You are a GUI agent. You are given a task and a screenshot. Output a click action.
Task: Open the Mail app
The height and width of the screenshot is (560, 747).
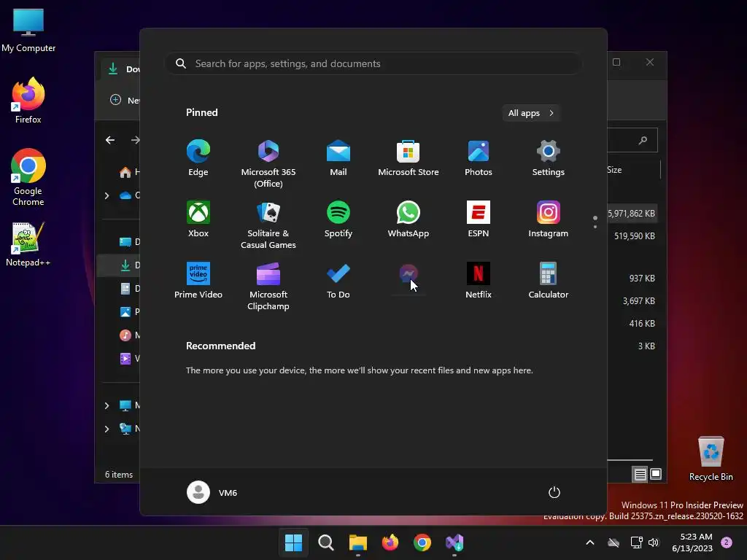[338, 158]
